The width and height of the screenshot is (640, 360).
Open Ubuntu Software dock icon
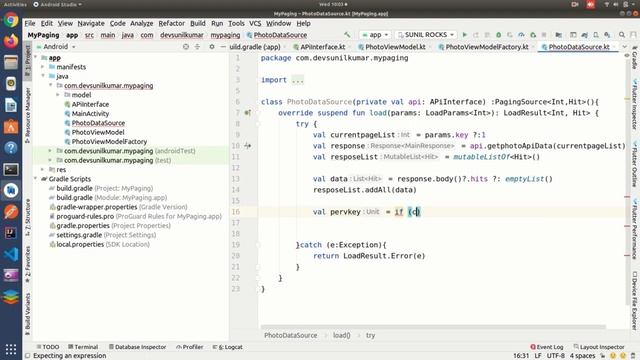click(x=11, y=127)
